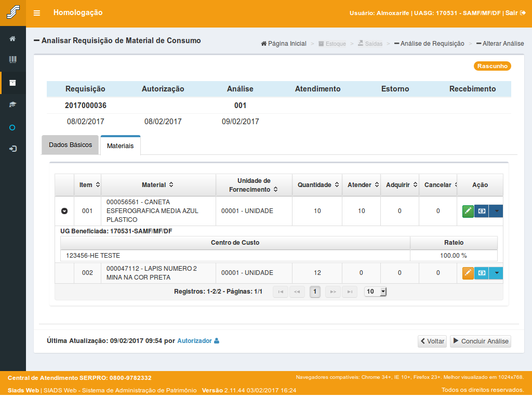Click the Estoque breadcrumb
The width and height of the screenshot is (532, 396).
coord(332,44)
